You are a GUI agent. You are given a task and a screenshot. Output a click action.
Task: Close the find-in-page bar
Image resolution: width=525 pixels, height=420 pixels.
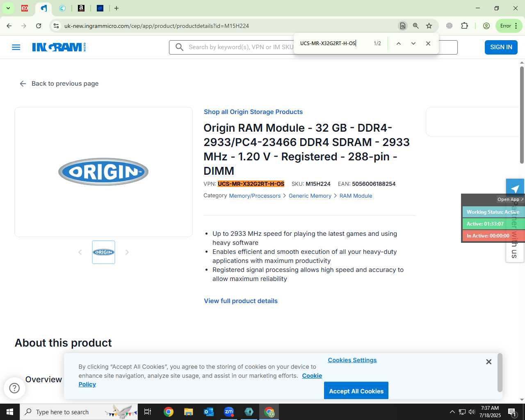(x=428, y=43)
